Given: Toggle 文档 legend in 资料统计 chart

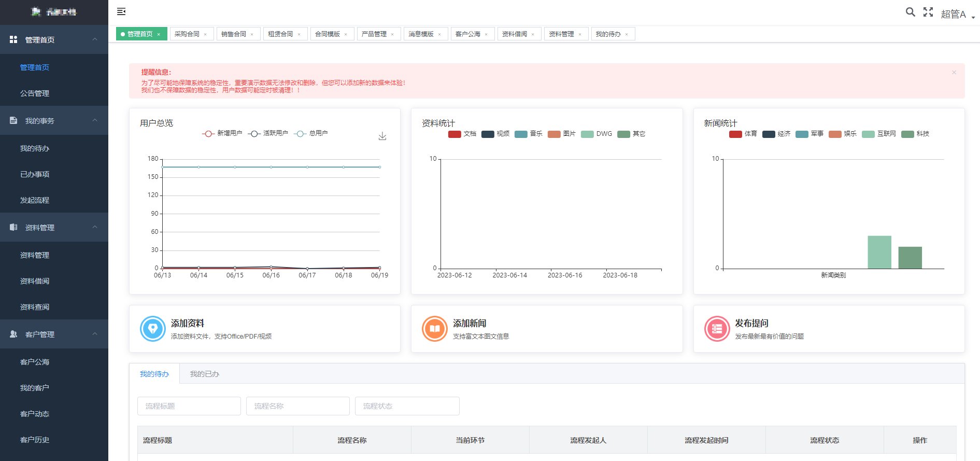Looking at the screenshot, I should [462, 134].
